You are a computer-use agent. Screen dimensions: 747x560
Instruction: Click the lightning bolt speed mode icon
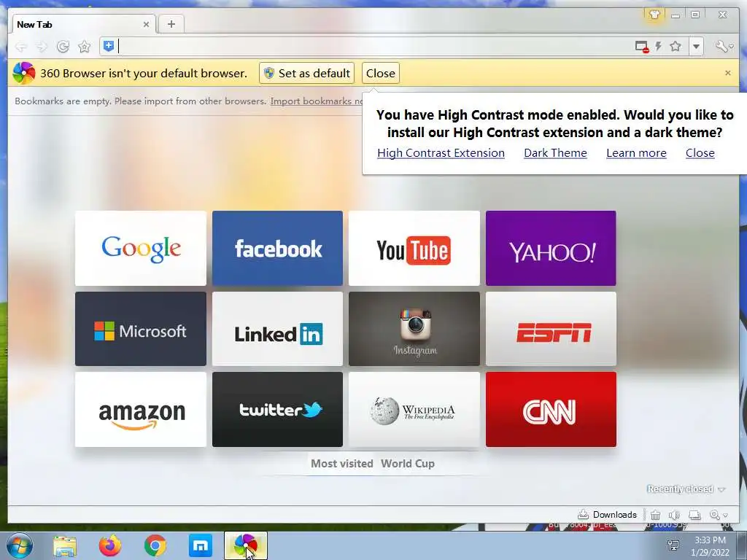(659, 46)
